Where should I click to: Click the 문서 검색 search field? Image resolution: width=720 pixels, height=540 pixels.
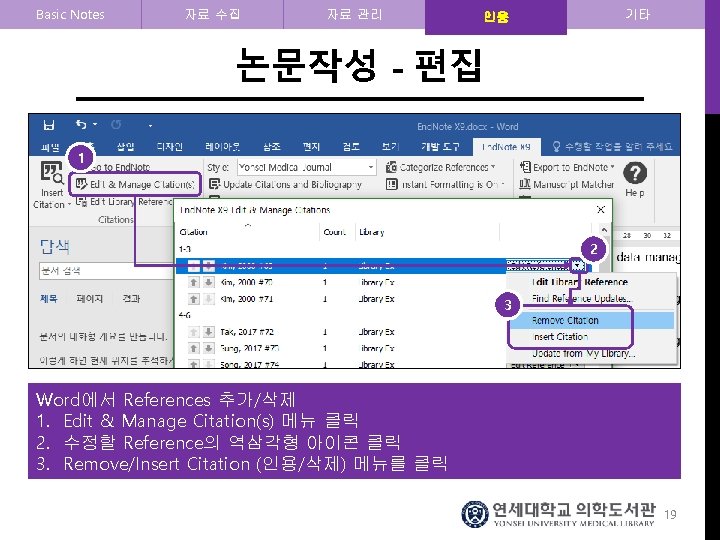pos(106,270)
